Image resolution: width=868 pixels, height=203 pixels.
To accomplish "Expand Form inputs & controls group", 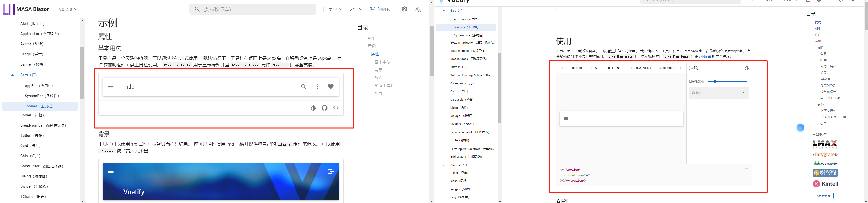I will click(444, 149).
